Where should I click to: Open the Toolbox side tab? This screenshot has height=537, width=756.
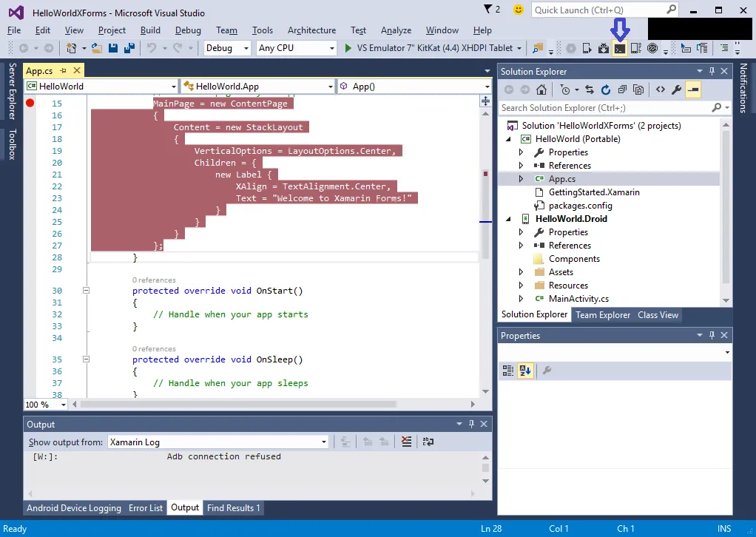point(13,144)
